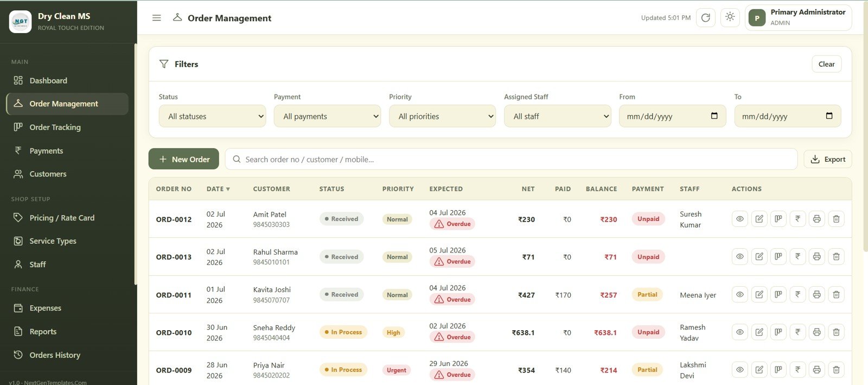868x385 pixels.
Task: Record payment for ORD-0012
Action: tap(797, 219)
